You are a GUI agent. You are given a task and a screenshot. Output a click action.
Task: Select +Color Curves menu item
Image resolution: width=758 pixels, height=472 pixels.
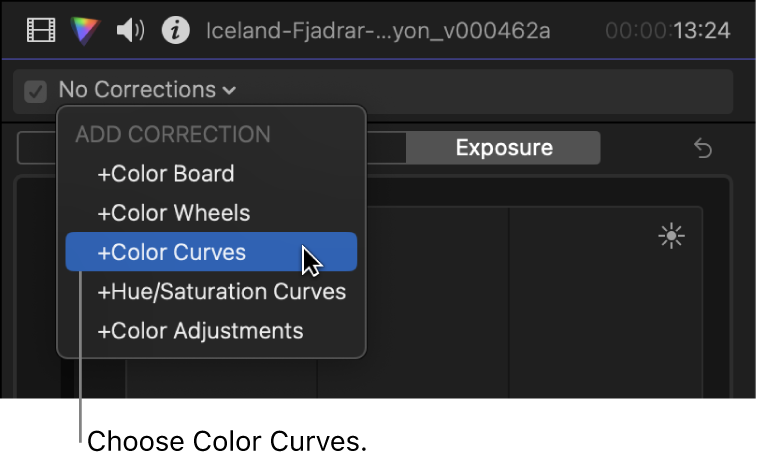point(172,253)
